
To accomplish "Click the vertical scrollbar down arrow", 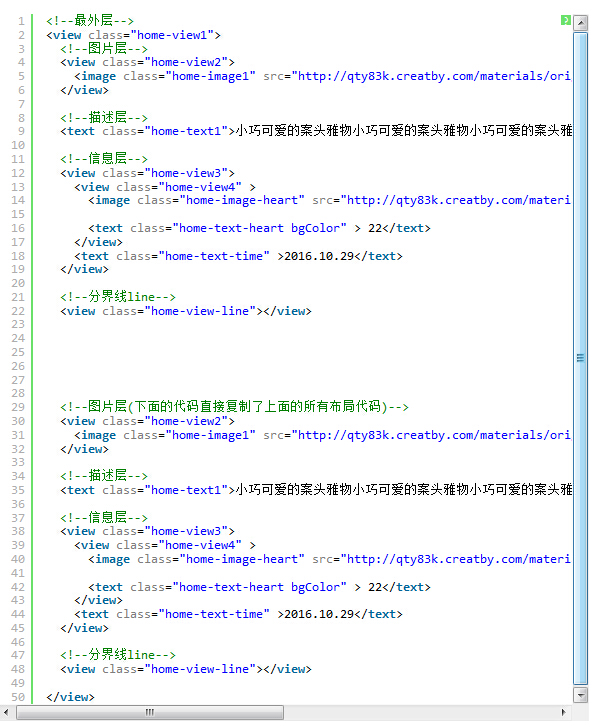I will click(580, 695).
